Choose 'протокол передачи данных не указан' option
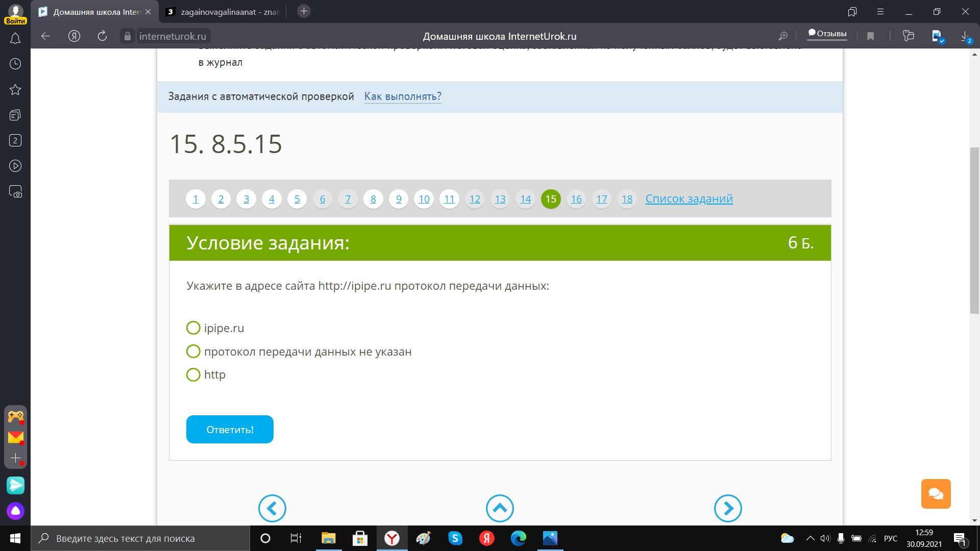The width and height of the screenshot is (980, 551). [x=193, y=352]
